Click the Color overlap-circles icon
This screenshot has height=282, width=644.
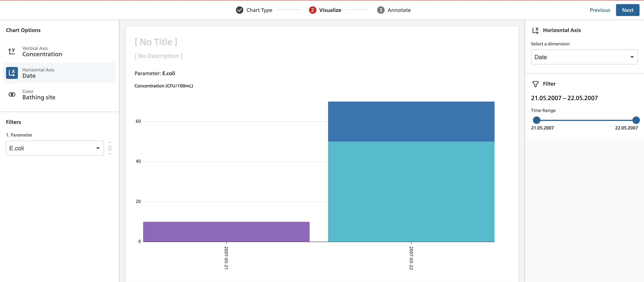[x=12, y=94]
